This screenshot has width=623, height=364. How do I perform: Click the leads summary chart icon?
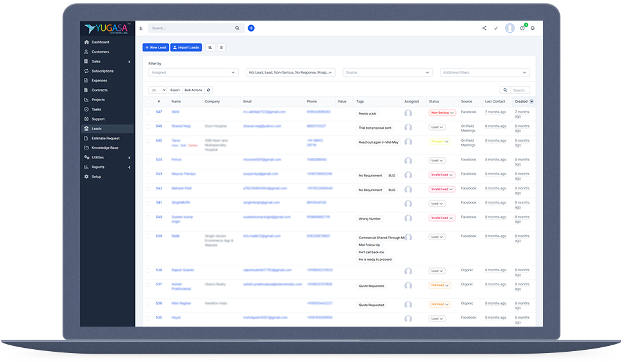pyautogui.click(x=210, y=48)
